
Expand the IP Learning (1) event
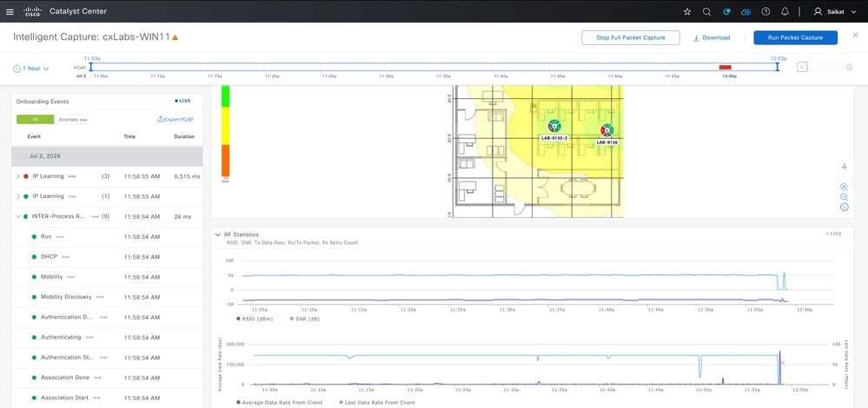[x=17, y=196]
